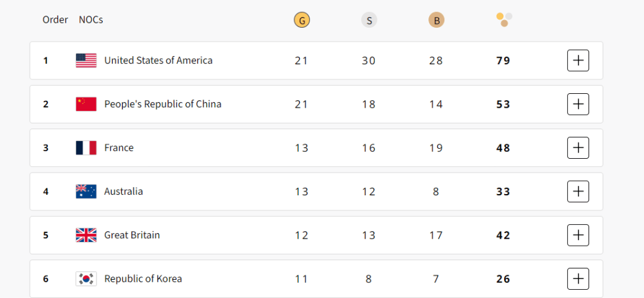Expand Great Britain medal details
This screenshot has height=298, width=644.
[578, 235]
